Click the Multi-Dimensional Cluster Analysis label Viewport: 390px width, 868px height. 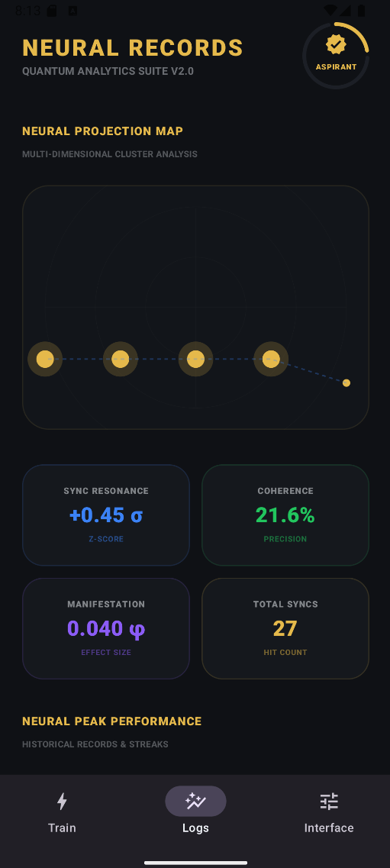tap(110, 154)
